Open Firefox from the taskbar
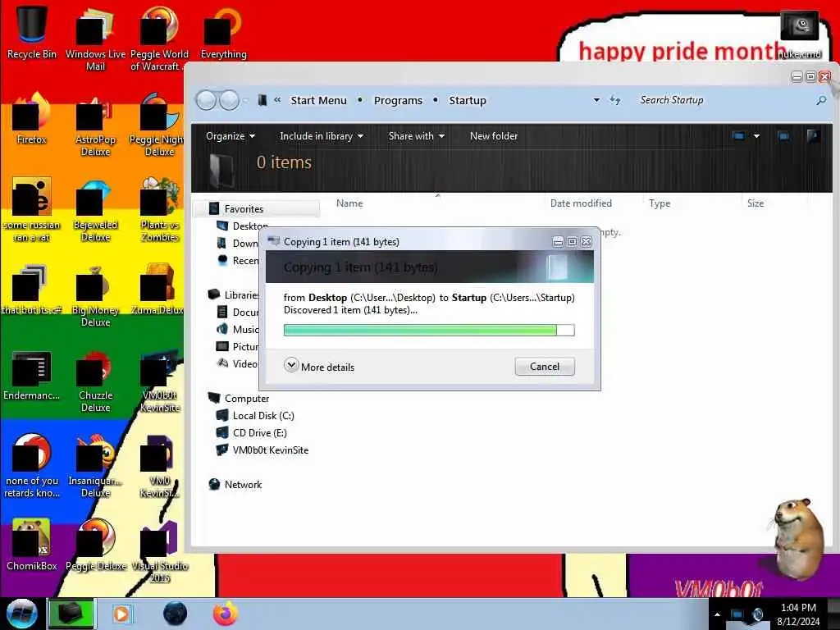Viewport: 840px width, 630px height. pos(226,614)
